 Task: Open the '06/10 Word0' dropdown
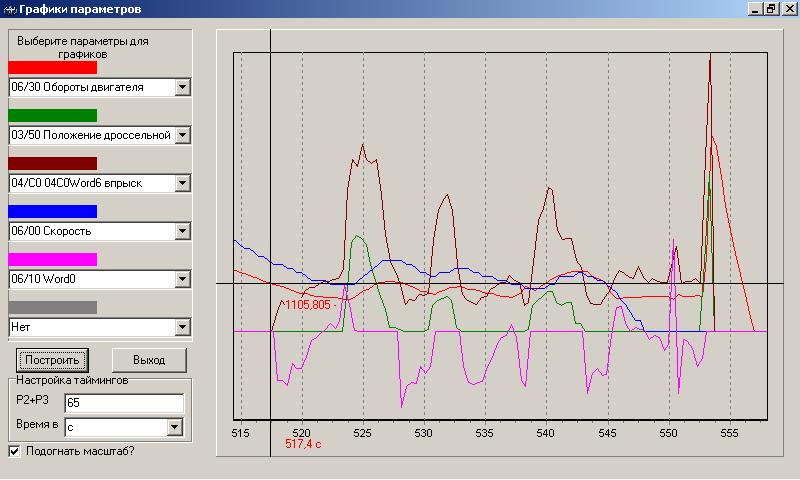point(182,278)
